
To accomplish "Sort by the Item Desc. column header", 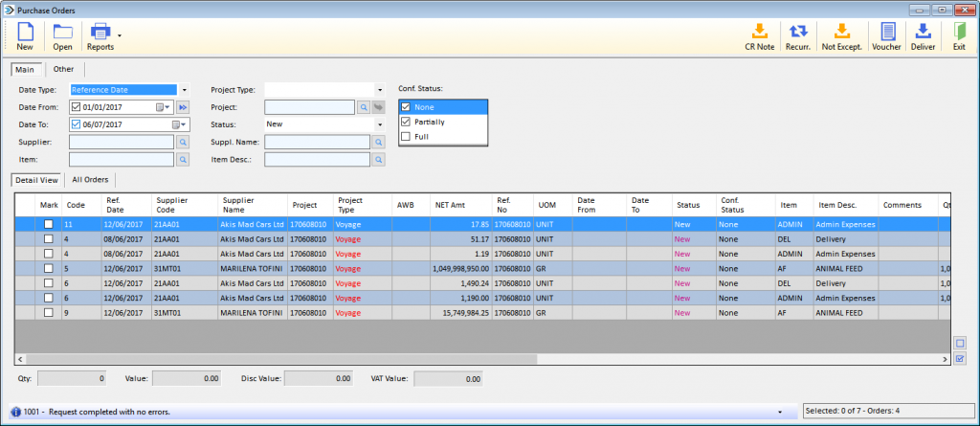I will 844,205.
